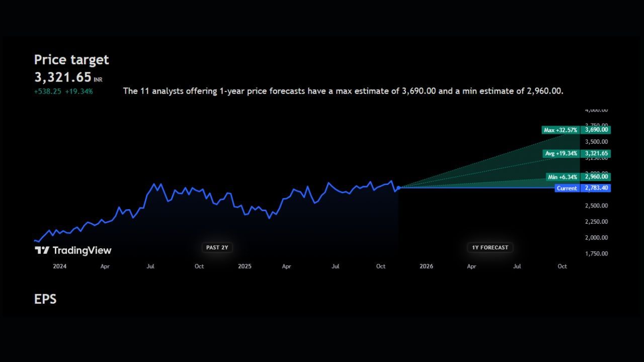This screenshot has height=362, width=644.
Task: Click the 2025 label on time axis
Action: 245,266
